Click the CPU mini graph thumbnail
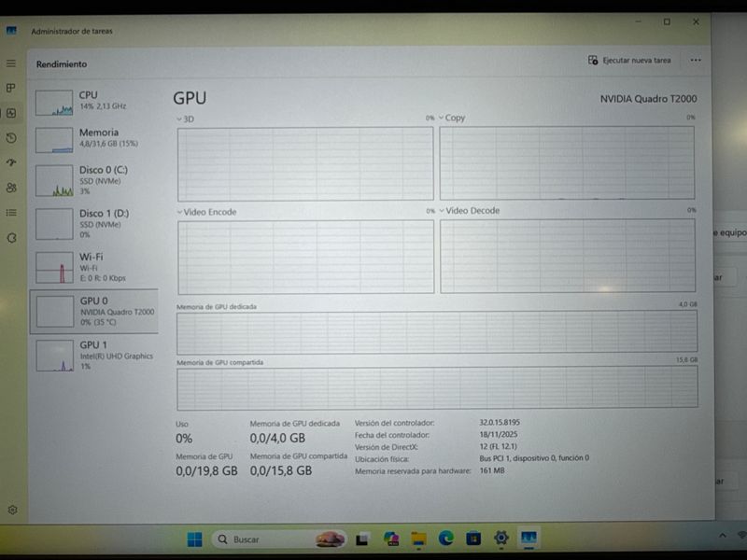Screen dimensions: 747x560 point(54,103)
